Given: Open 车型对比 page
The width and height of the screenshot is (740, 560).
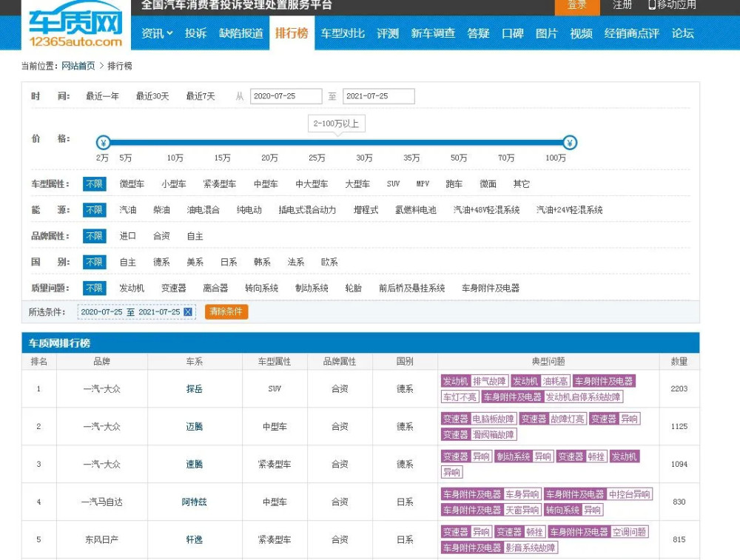Looking at the screenshot, I should coord(343,33).
